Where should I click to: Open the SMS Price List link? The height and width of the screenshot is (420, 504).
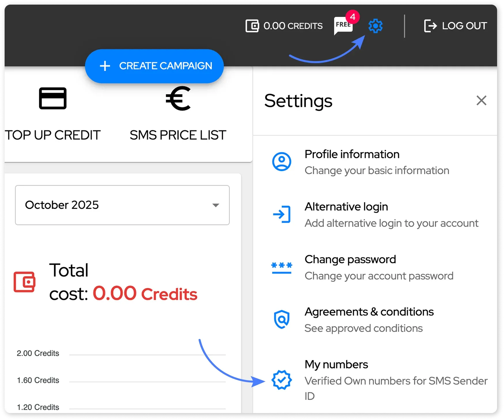coord(178,135)
